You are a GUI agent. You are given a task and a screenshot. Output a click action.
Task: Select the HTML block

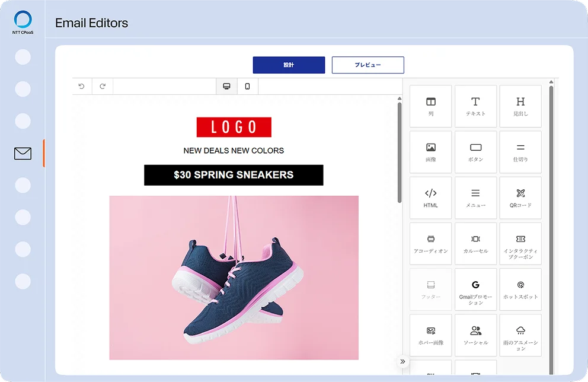click(430, 198)
